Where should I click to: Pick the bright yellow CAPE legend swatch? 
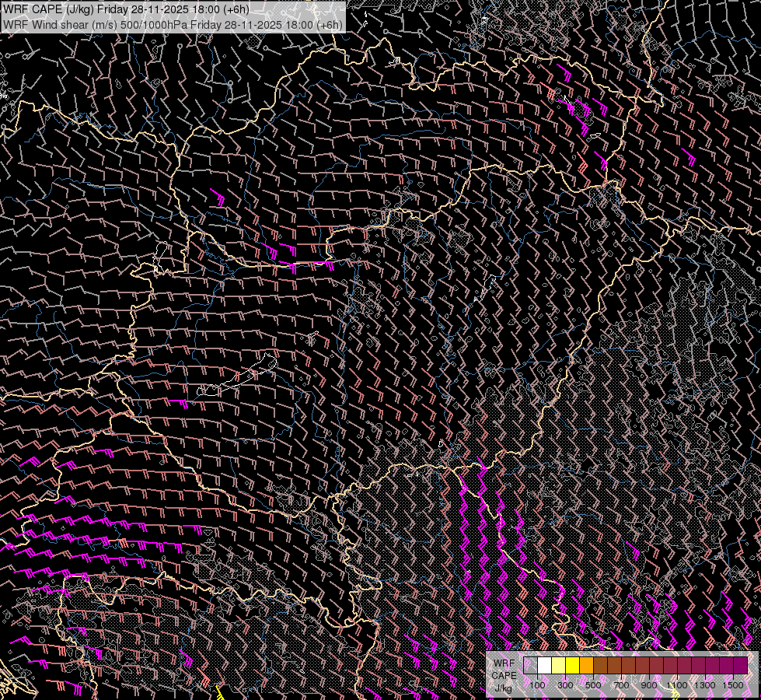572,666
